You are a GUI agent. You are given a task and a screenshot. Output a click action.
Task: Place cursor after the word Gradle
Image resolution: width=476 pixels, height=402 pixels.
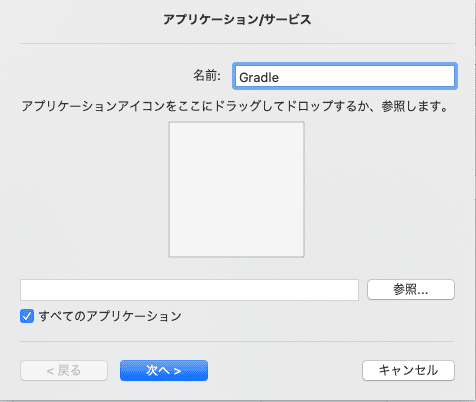pos(279,77)
